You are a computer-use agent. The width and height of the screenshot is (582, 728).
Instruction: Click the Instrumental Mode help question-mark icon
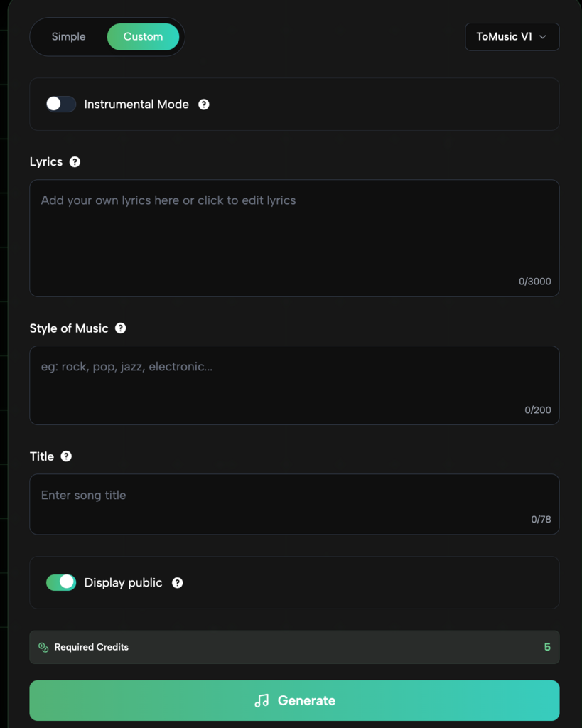pyautogui.click(x=204, y=105)
